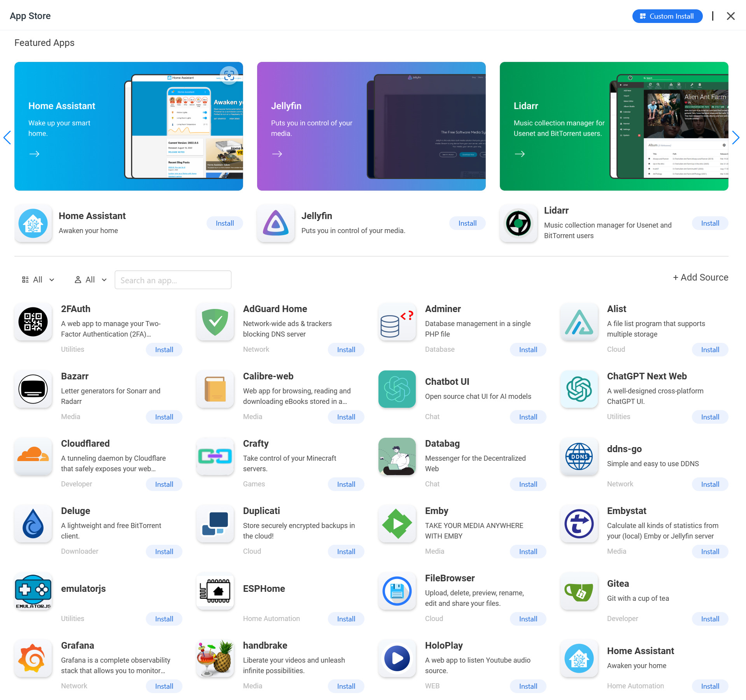Open the ChatGPT Next Web icon
Image resolution: width=746 pixels, height=700 pixels.
pos(579,389)
